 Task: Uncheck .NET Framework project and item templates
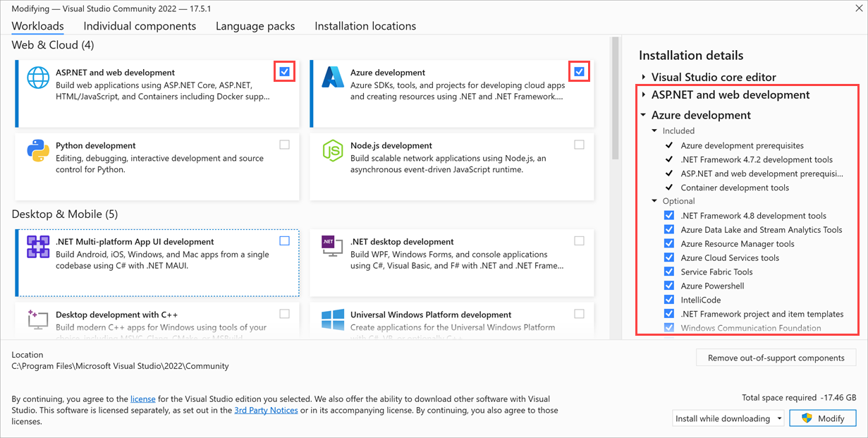pyautogui.click(x=669, y=314)
